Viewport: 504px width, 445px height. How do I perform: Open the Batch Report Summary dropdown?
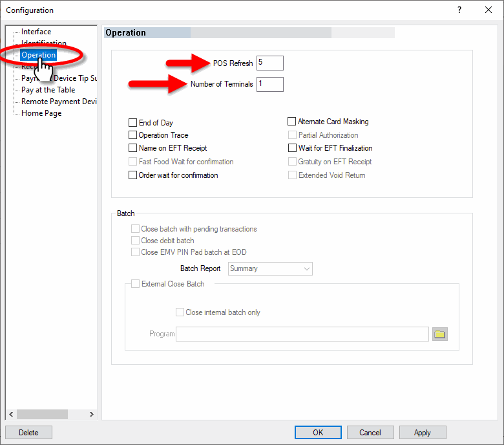pos(270,268)
